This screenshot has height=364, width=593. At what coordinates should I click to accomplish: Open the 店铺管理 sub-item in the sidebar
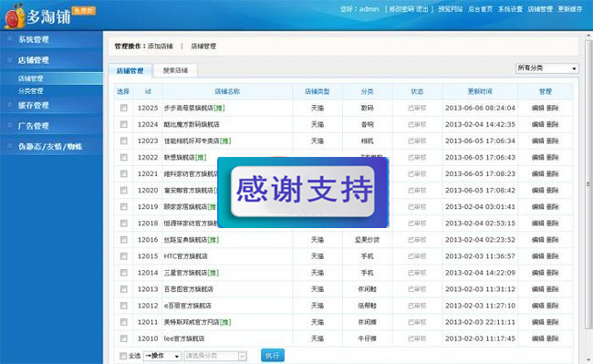tap(31, 78)
